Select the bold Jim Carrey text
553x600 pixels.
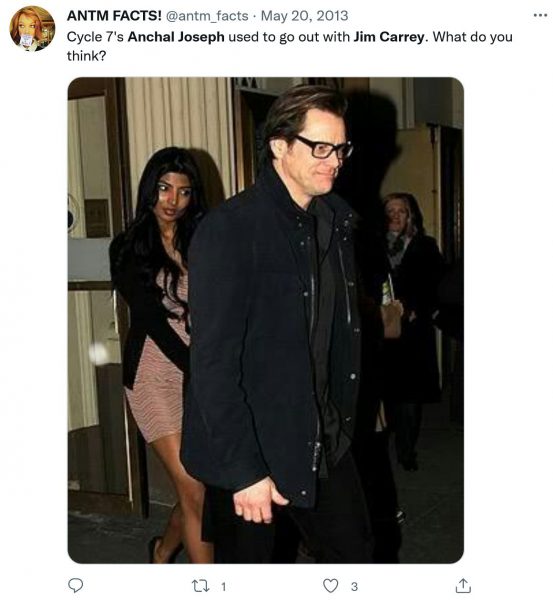(x=388, y=37)
